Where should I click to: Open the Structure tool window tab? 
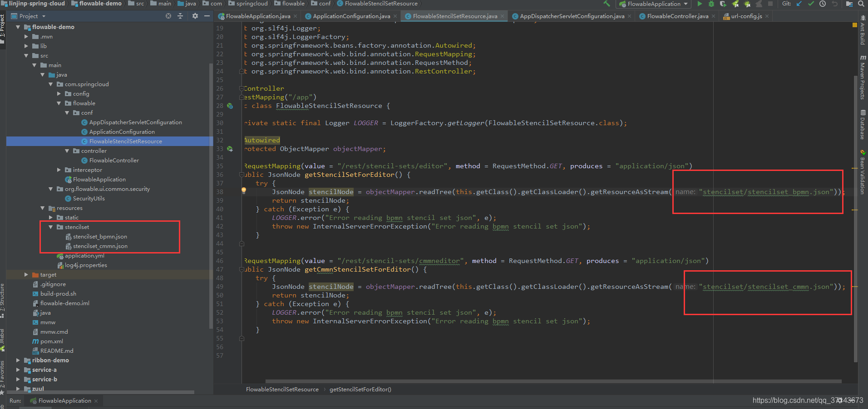point(2,300)
